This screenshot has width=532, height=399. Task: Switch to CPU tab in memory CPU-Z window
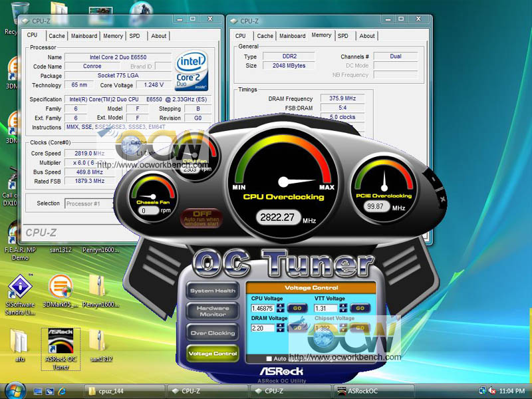[240, 36]
